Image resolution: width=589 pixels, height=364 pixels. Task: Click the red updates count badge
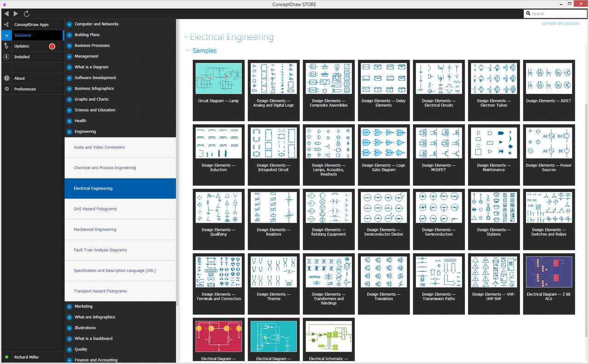click(x=52, y=46)
